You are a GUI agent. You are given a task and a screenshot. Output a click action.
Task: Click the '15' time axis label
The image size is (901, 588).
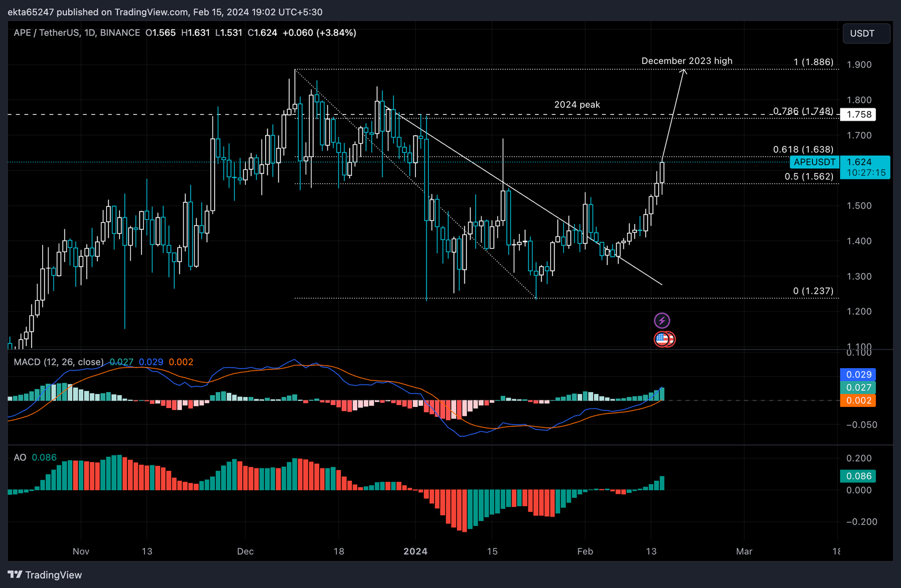tap(492, 551)
